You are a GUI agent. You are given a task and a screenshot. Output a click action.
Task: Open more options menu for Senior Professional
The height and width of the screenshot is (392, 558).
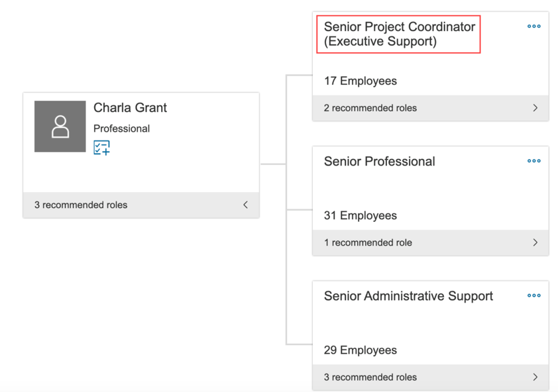(x=533, y=161)
